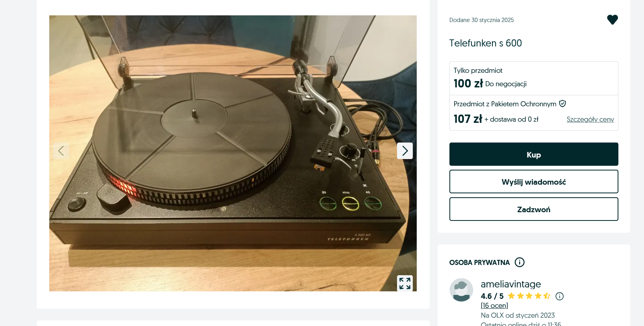Go to previous photo with left arrow
Viewport: 644px width, 326px height.
[61, 151]
